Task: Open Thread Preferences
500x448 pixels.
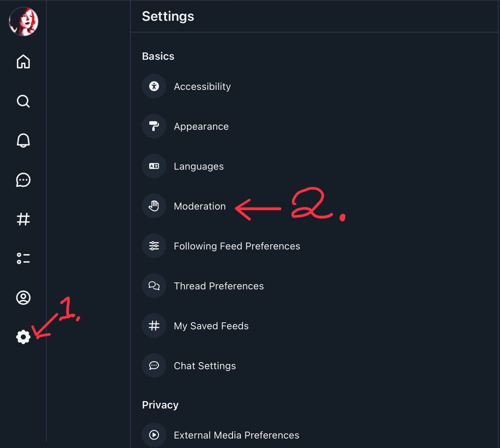Action: (x=314, y=285)
